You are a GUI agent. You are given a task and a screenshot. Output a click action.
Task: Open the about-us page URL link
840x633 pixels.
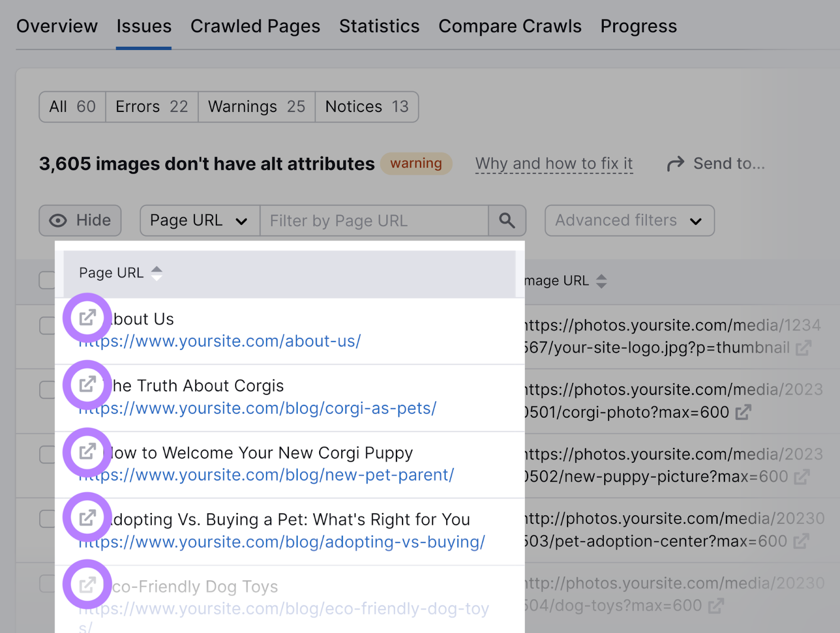coord(220,341)
